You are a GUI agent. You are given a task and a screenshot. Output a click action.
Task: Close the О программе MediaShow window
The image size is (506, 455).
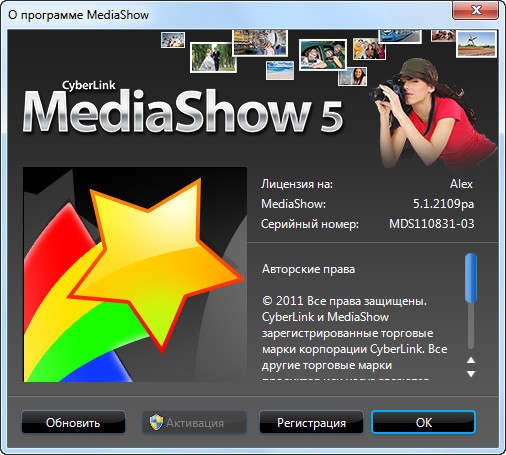475,10
